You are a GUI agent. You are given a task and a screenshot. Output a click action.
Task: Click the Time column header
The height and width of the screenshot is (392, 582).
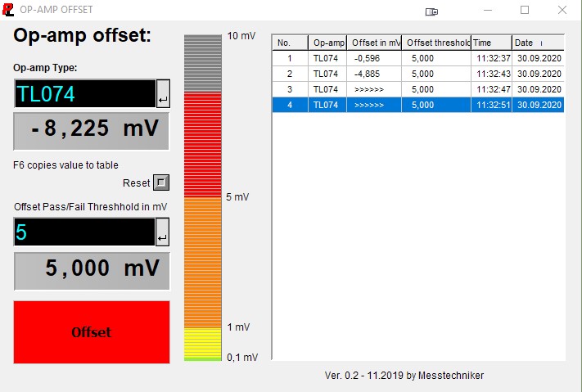point(491,43)
